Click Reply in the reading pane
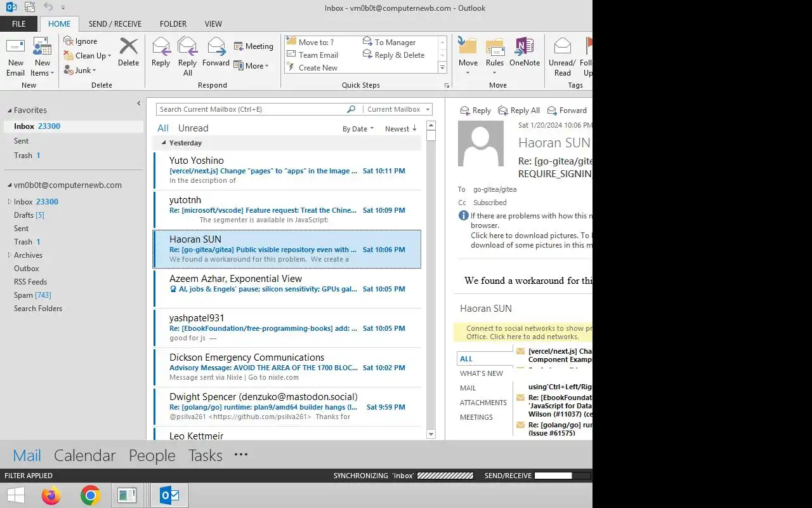 [475, 110]
